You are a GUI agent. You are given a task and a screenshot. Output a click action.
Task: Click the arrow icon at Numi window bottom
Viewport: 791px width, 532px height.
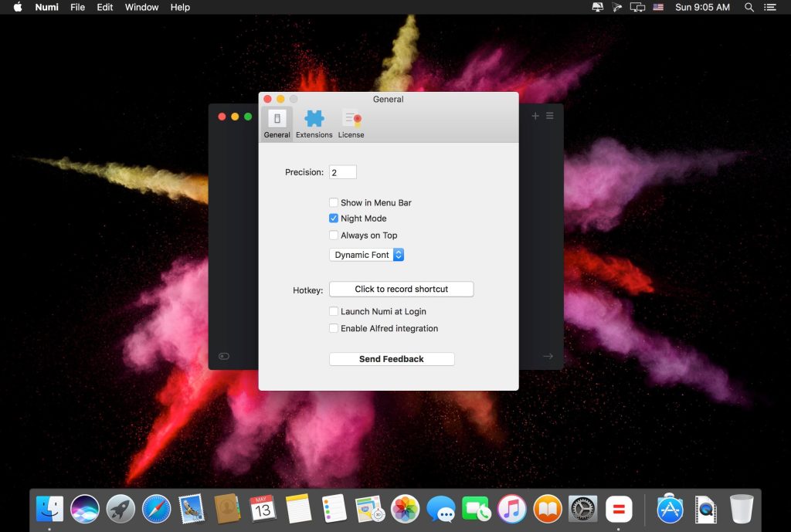tap(548, 356)
